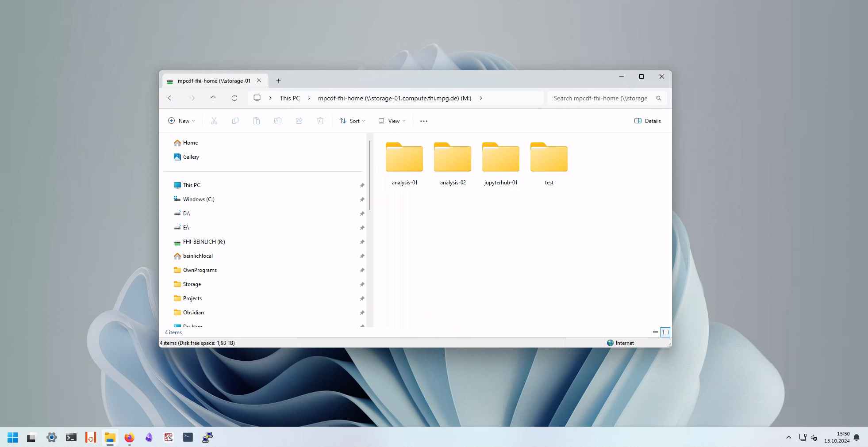
Task: Open Projects folder in sidebar
Action: point(192,298)
